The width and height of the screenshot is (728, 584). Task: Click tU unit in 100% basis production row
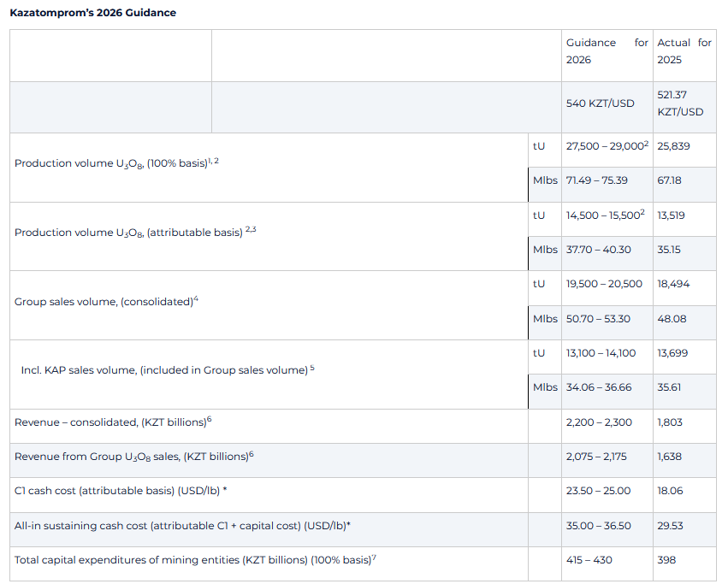pyautogui.click(x=539, y=145)
